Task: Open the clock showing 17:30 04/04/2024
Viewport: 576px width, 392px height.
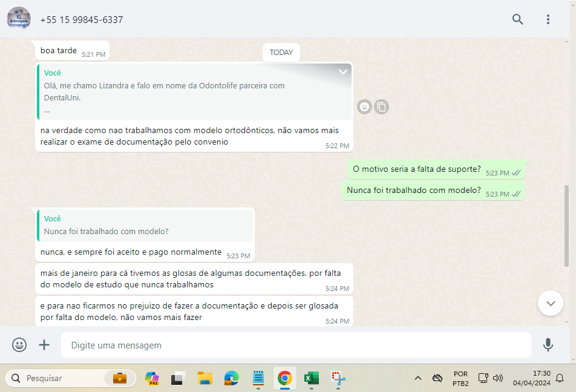Action: coord(532,378)
